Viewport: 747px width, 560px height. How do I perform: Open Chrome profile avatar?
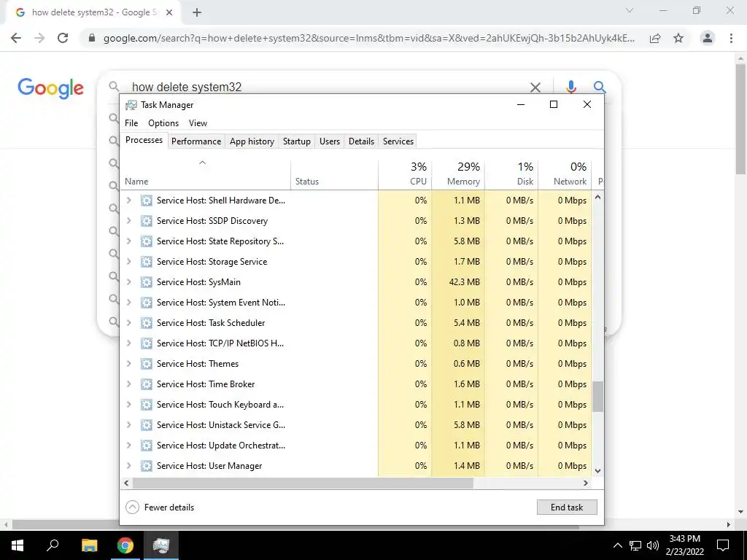(x=708, y=38)
